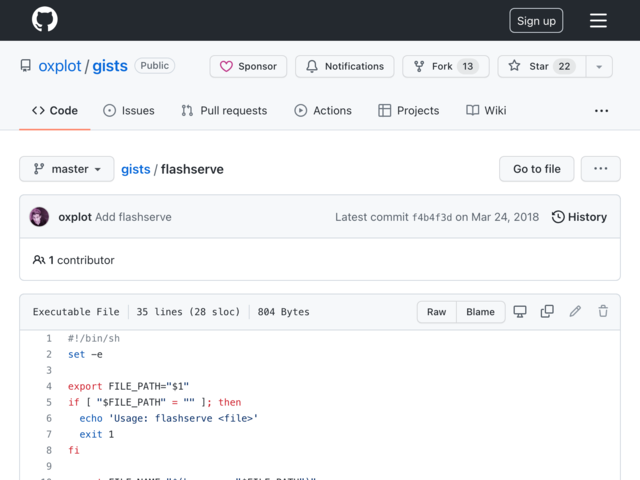
Task: Open commit hash f4b4f3d
Action: 432,217
